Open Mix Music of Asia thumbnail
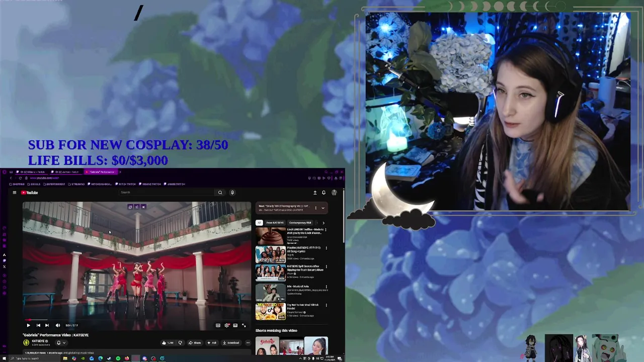Viewport: 644px width, 362px height. coord(271,293)
